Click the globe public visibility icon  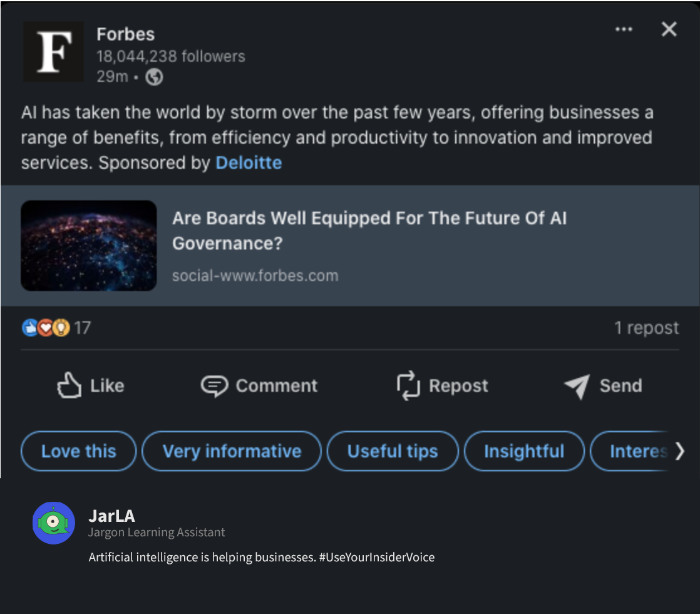coord(155,77)
